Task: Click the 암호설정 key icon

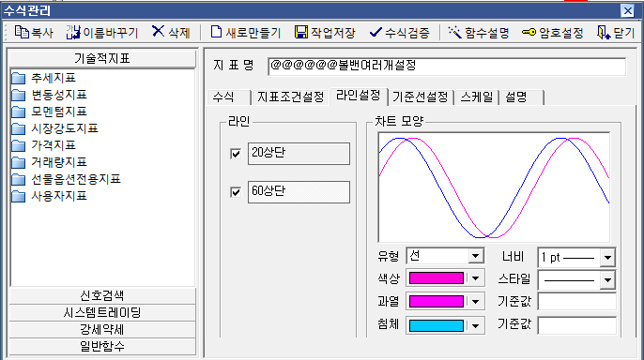Action: [x=529, y=32]
